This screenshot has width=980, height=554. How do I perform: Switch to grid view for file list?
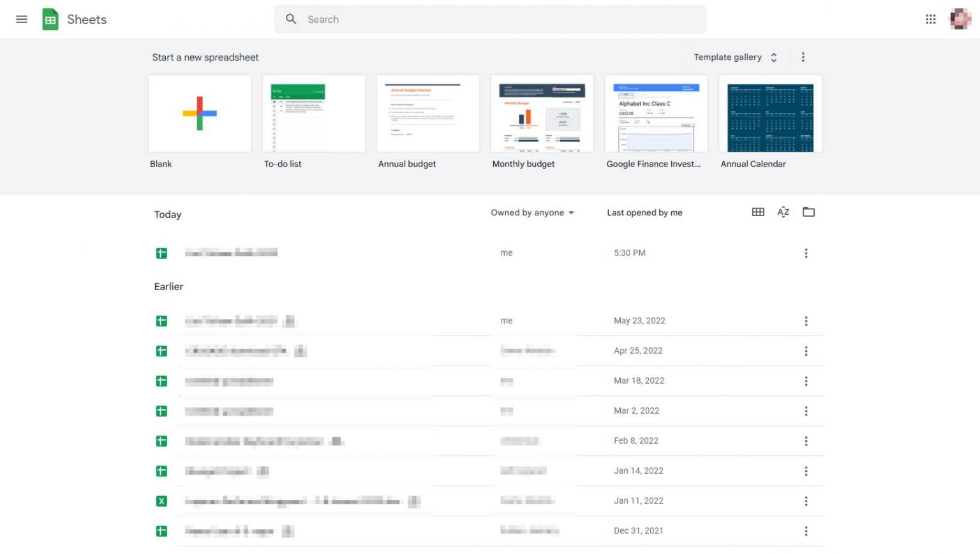pyautogui.click(x=757, y=212)
